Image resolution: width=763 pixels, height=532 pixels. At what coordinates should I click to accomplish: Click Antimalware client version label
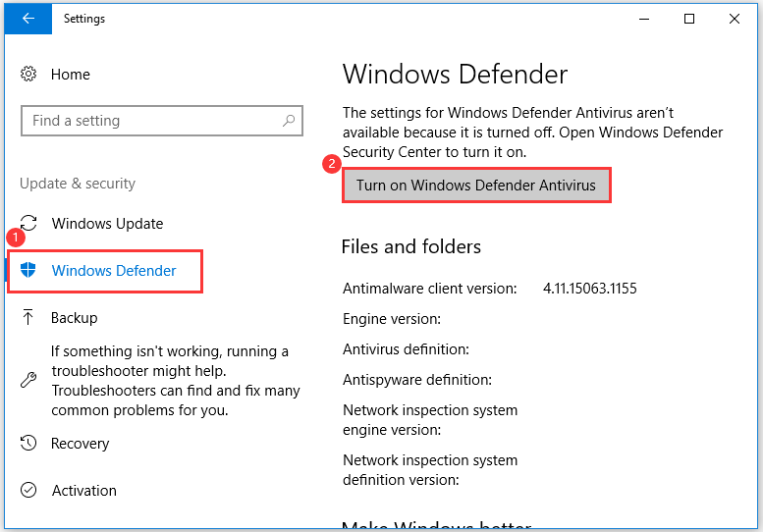[430, 289]
